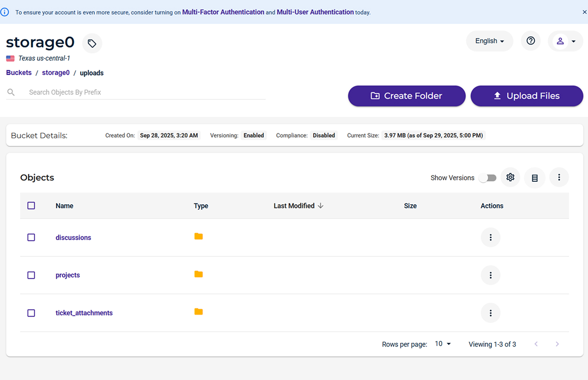Click the info icon in the security banner

5,12
